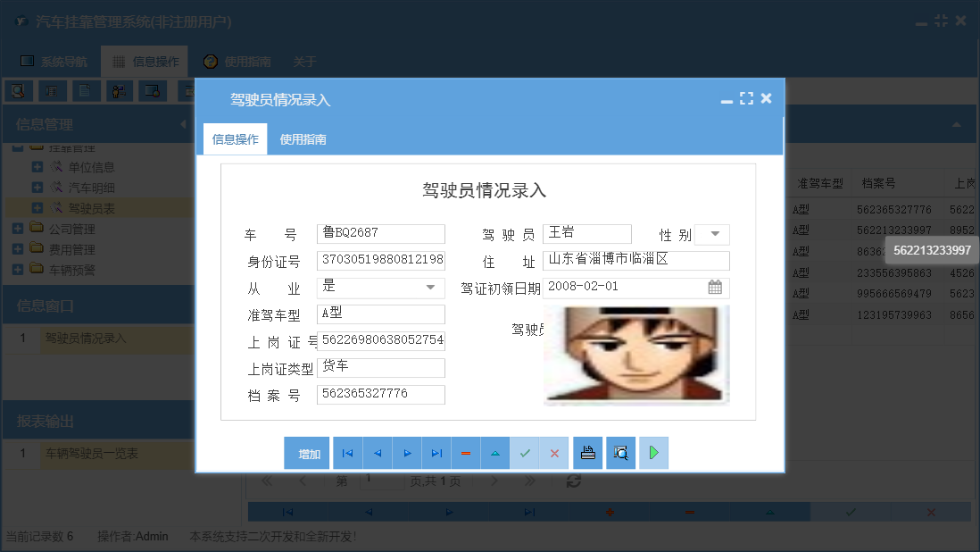This screenshot has height=552, width=980.
Task: Open print preview with the magnifier-document icon
Action: click(x=620, y=453)
